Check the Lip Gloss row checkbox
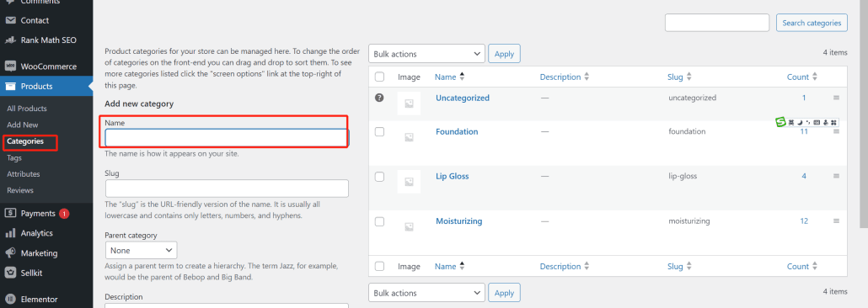868x308 pixels. pos(379,177)
